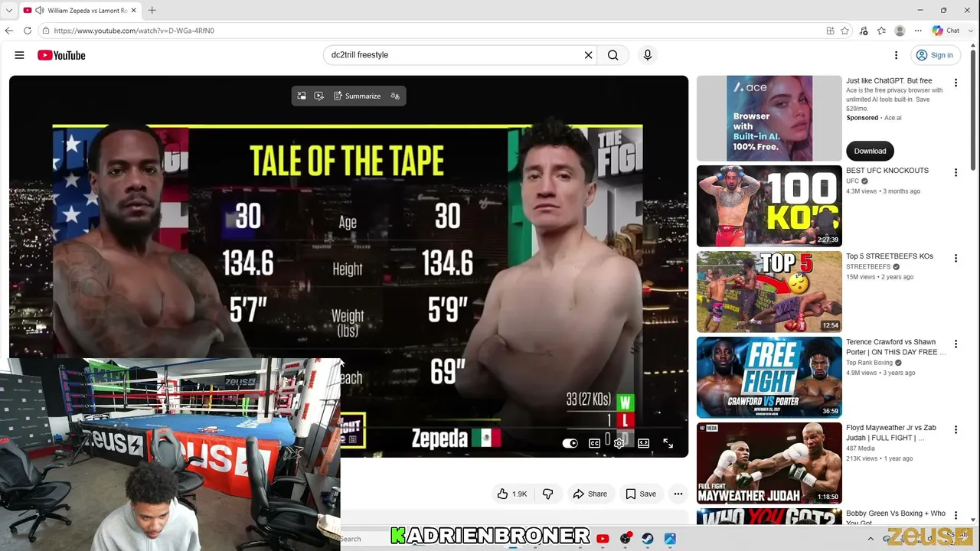Click the video enhance overlay icon
Screen dimensions: 980x551
[x=319, y=96]
